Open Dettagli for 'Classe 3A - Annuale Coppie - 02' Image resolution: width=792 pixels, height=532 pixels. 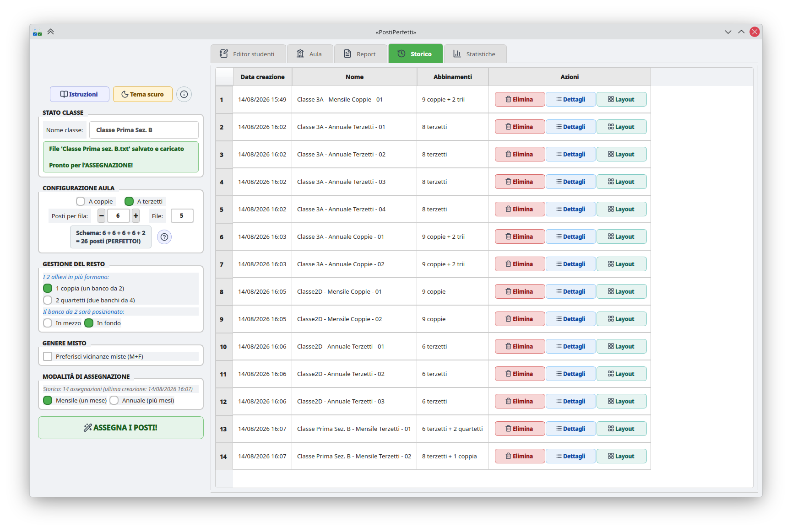pyautogui.click(x=570, y=264)
